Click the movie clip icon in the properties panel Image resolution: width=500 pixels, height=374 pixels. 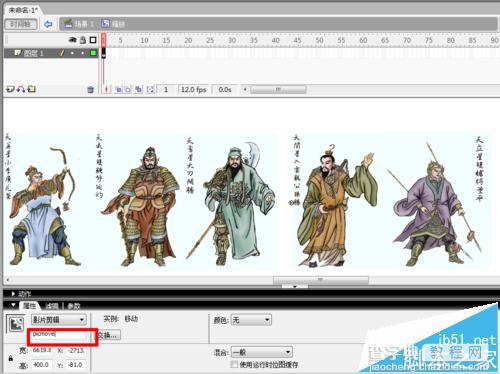point(16,323)
